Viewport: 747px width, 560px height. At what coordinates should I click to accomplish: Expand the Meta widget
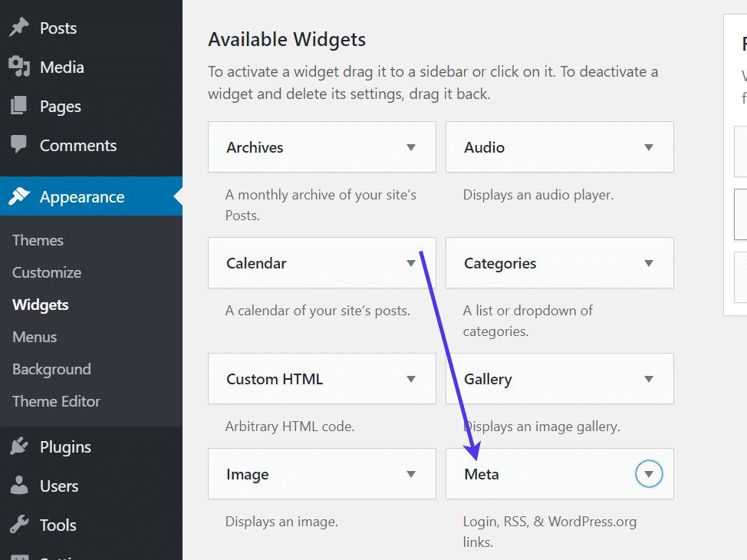coord(649,473)
